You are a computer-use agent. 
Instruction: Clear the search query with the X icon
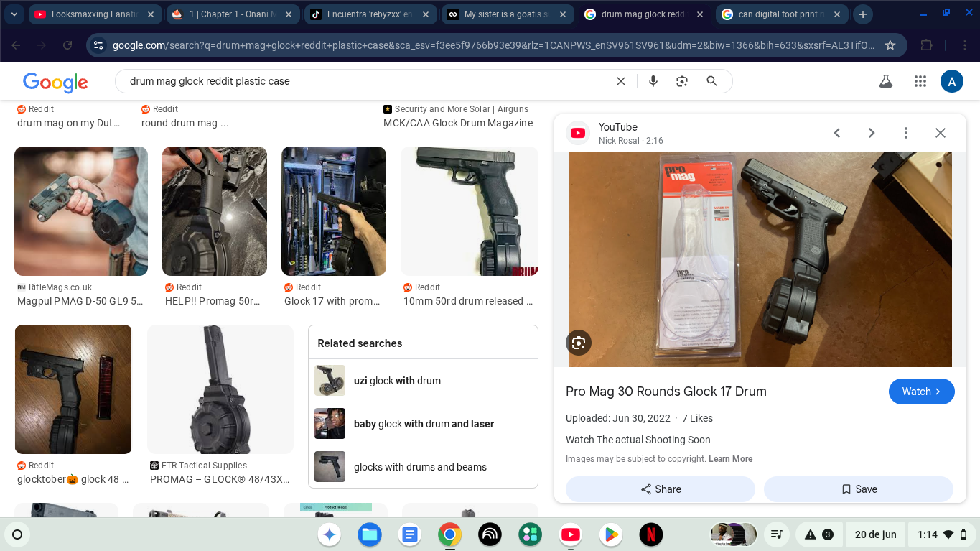coord(621,81)
